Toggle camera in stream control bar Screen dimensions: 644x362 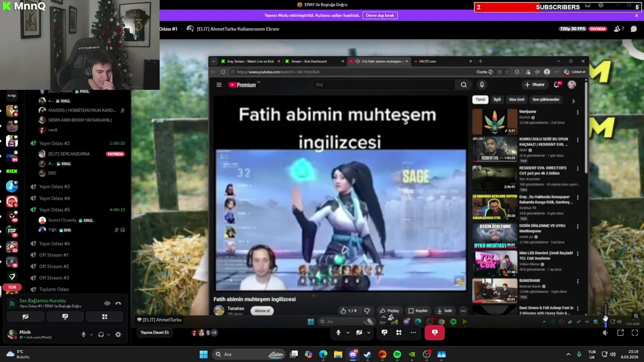pyautogui.click(x=359, y=332)
